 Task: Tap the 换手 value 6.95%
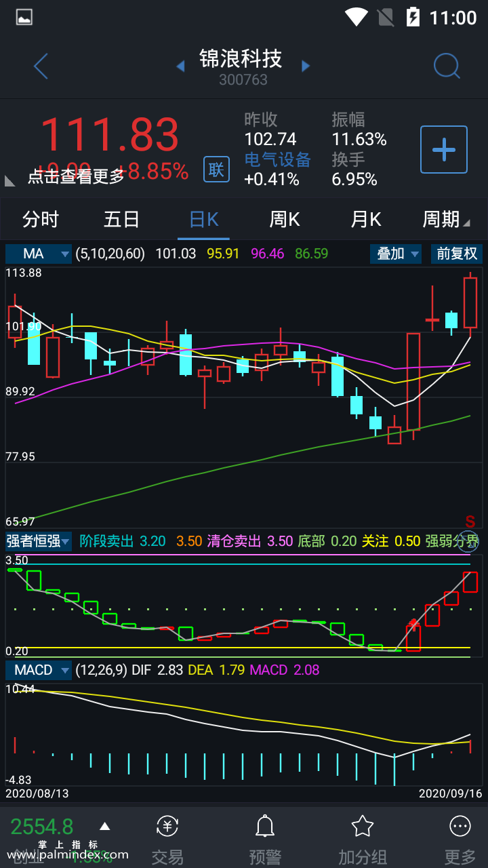click(354, 179)
